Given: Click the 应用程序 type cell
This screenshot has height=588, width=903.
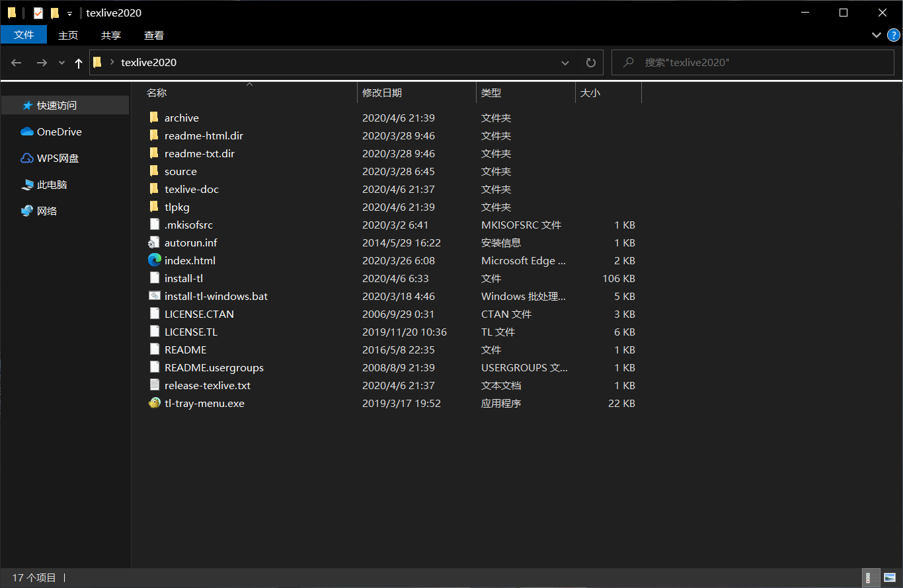Looking at the screenshot, I should [x=501, y=403].
